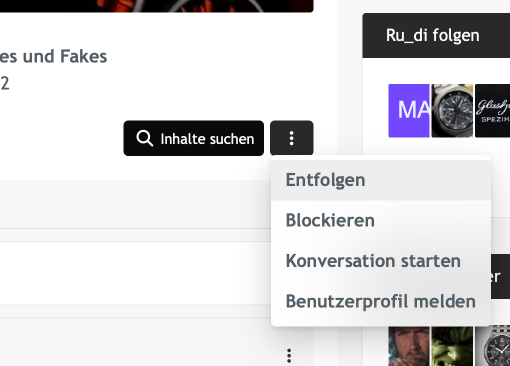The height and width of the screenshot is (366, 510).
Task: Click the profile cover image at top
Action: (157, 6)
